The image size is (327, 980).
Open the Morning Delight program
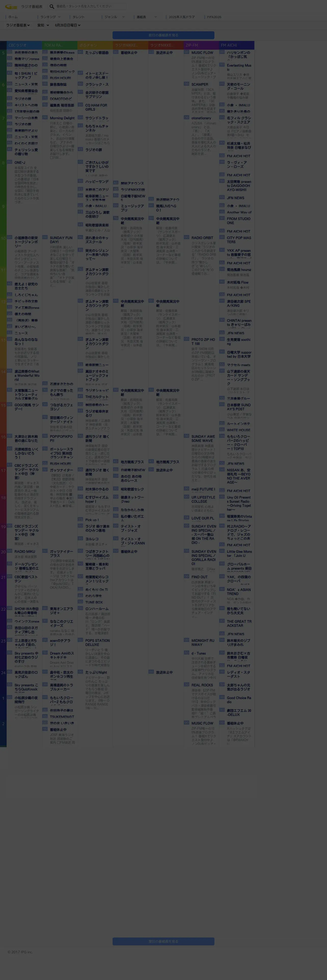coord(62,118)
